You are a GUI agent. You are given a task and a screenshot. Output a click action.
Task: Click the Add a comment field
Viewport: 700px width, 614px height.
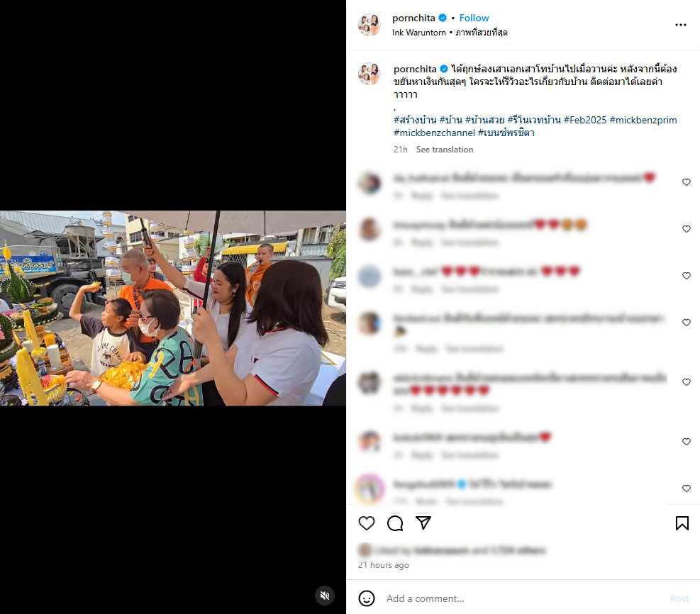coord(522,598)
